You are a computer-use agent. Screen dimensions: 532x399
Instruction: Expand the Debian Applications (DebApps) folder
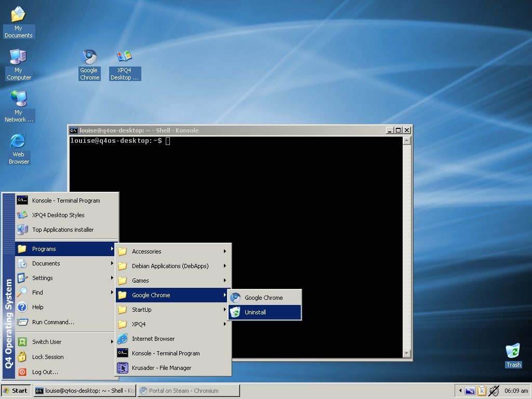point(173,266)
